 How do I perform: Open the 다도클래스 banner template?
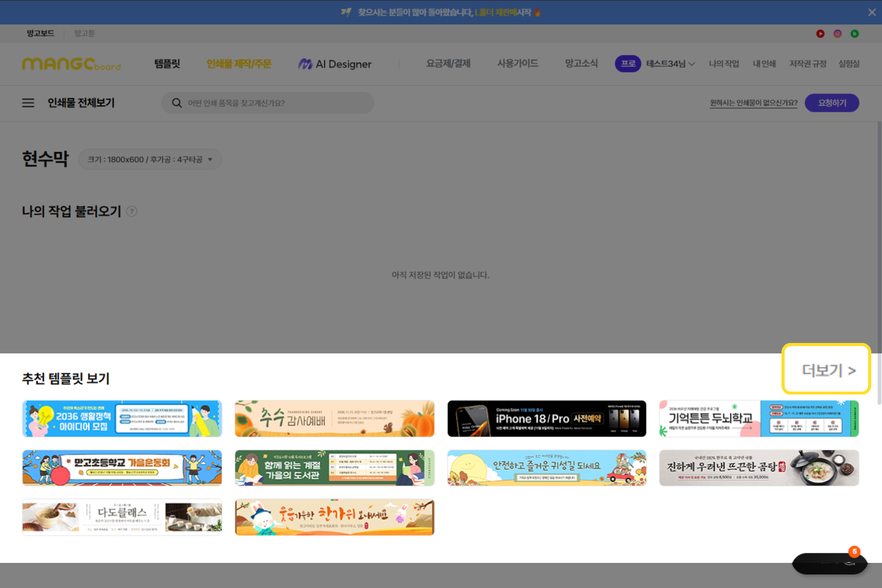pyautogui.click(x=122, y=517)
